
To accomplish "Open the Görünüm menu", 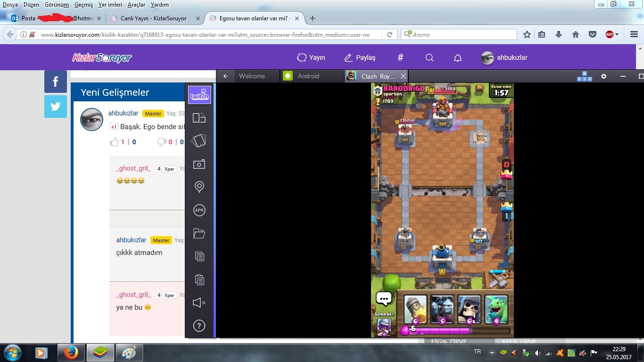I will pyautogui.click(x=57, y=5).
